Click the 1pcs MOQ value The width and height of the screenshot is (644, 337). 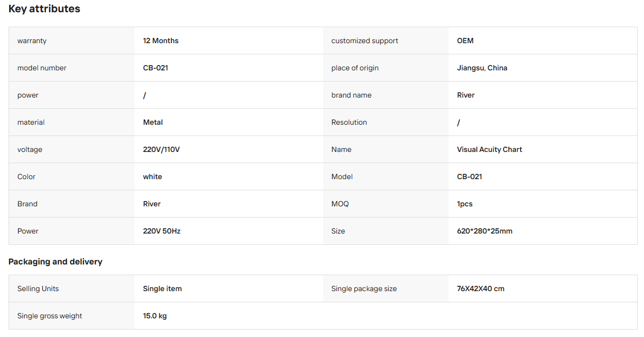tap(465, 204)
